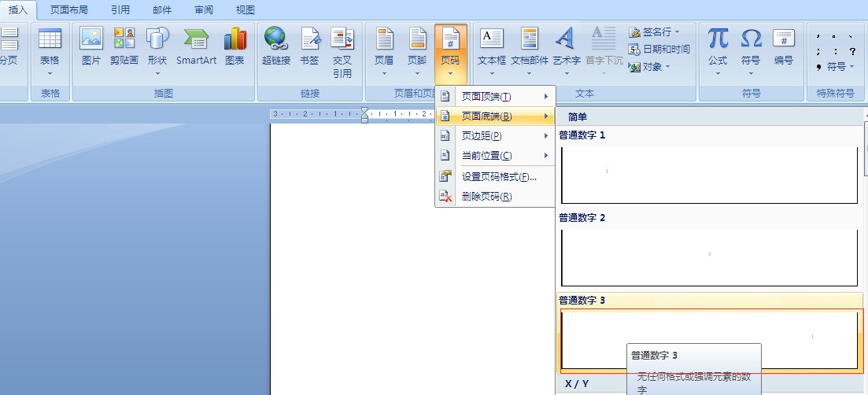Open the 表格 table dropdown
This screenshot has width=868, height=395.
tap(50, 52)
